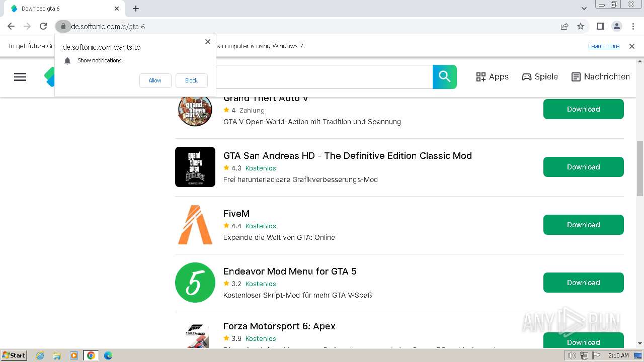644x362 pixels.
Task: Close the Windows 7 info bar
Action: pos(632,46)
